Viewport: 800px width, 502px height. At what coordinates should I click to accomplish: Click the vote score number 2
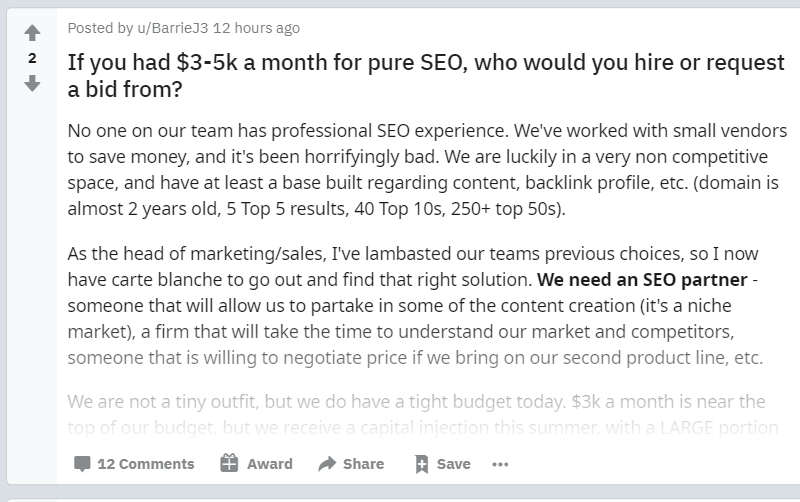tap(32, 58)
